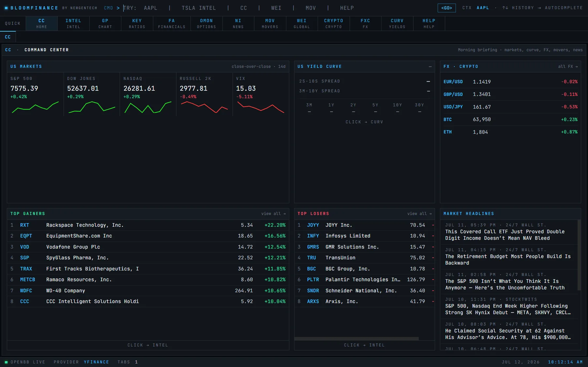588x367 pixels.
Task: Click the AAPL context ticker
Action: pyautogui.click(x=483, y=8)
